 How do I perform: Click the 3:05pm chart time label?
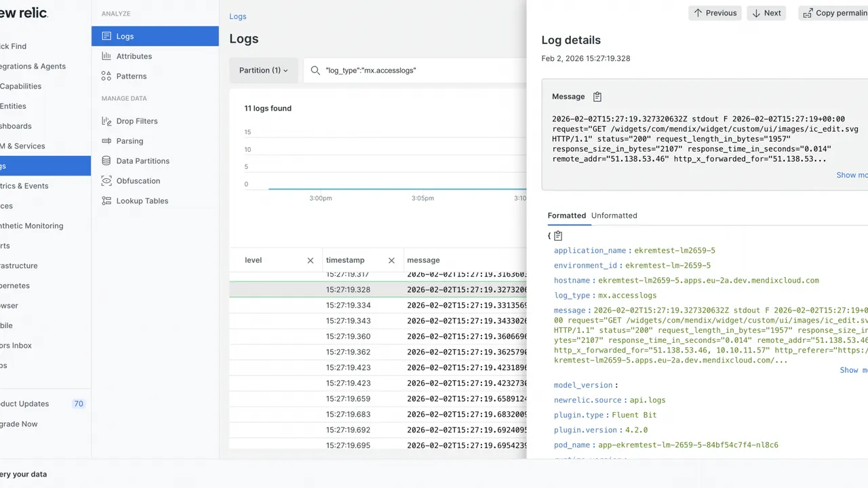[422, 199]
